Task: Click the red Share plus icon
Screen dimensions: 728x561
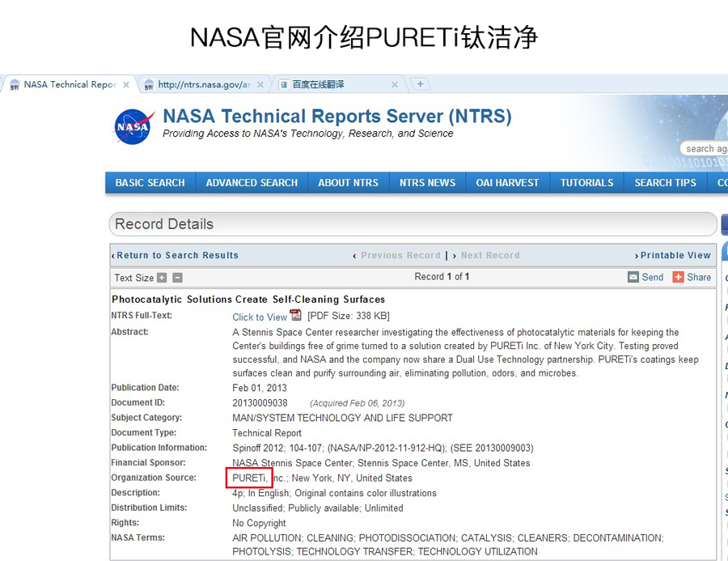Action: coord(679,277)
